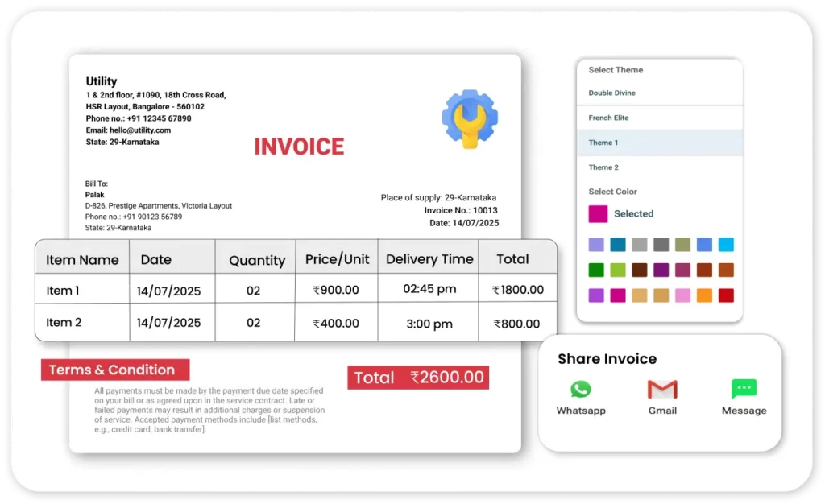
Task: Click the large magenta Selected color swatch
Action: (598, 214)
